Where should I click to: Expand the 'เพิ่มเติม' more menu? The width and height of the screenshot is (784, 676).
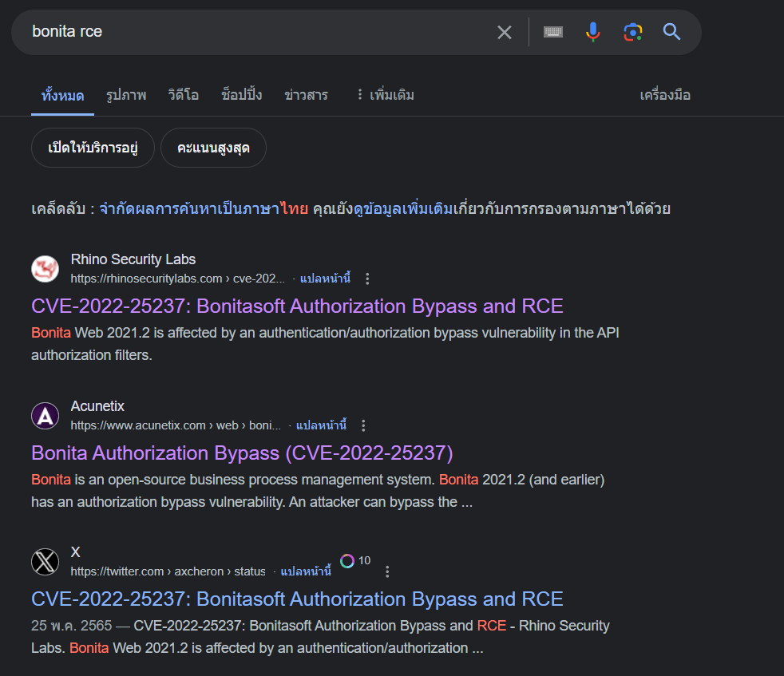click(x=385, y=95)
